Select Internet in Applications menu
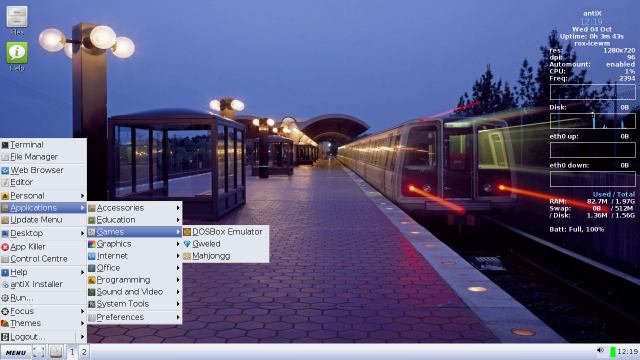 pos(134,256)
